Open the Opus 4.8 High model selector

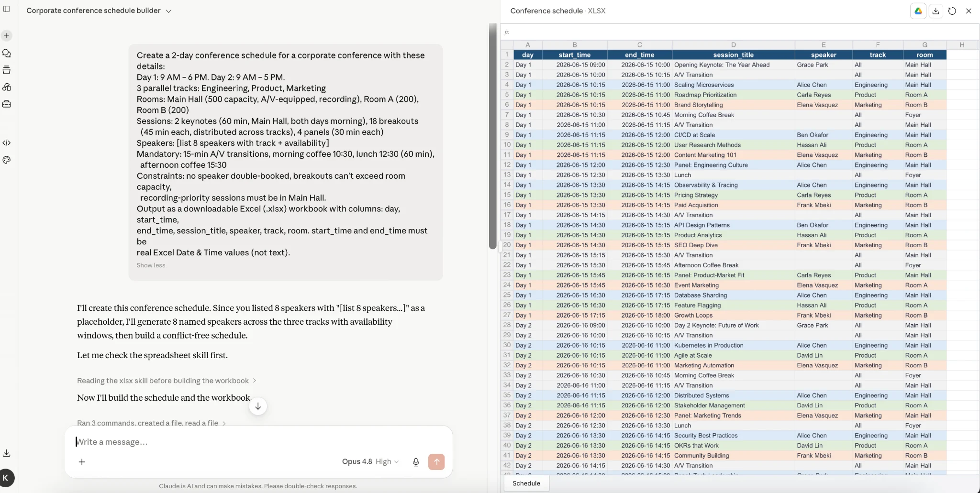(370, 461)
